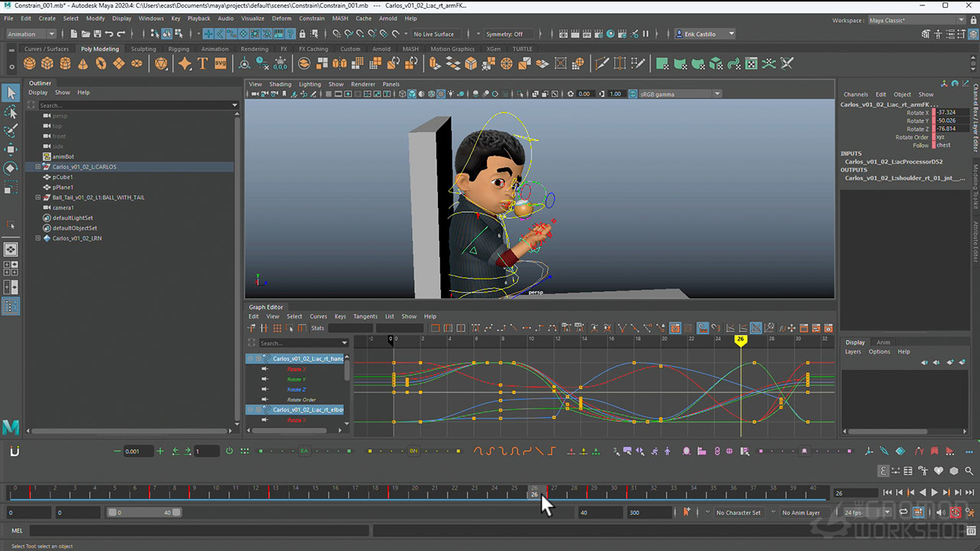
Task: Click the Undo arrow icon
Action: click(x=109, y=34)
